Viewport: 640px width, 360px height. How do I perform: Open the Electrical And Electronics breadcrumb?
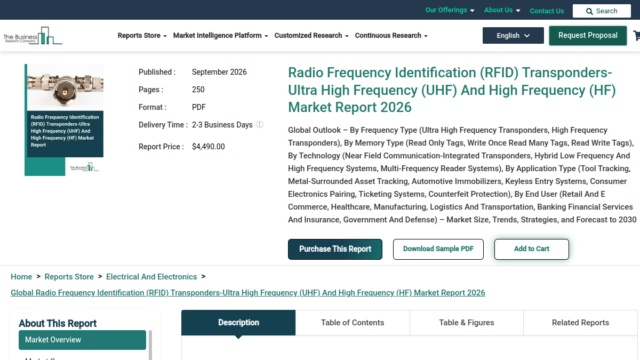click(x=151, y=277)
